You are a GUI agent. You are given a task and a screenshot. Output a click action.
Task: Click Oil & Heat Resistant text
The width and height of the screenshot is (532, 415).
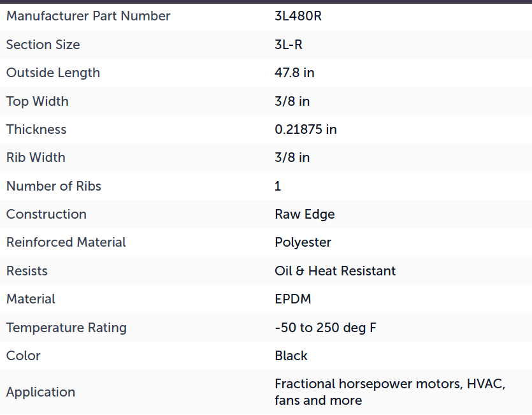335,271
